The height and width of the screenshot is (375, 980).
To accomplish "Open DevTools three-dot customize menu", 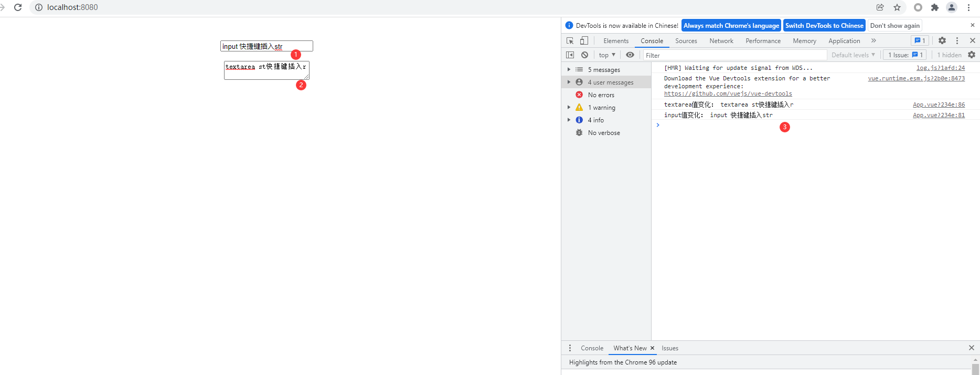I will click(x=957, y=40).
